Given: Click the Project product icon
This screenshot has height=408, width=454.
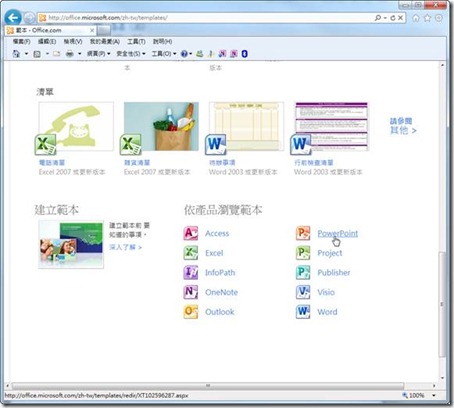Looking at the screenshot, I should pos(303,253).
